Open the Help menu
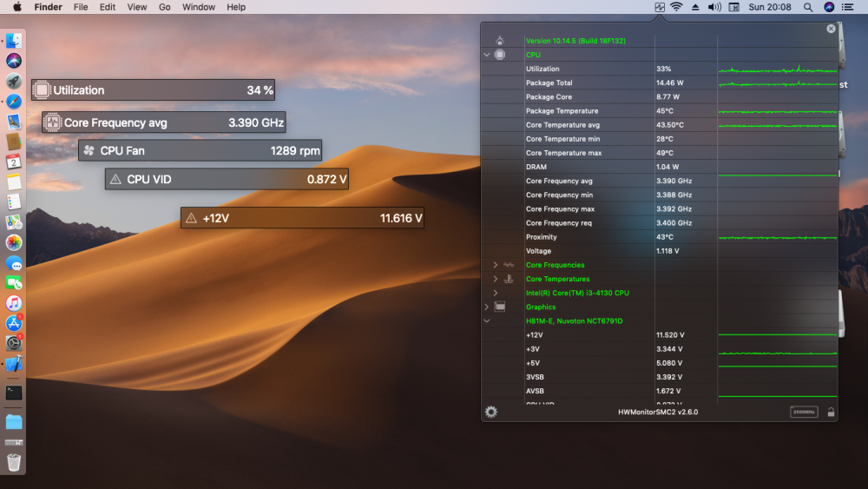The width and height of the screenshot is (868, 489). (x=236, y=7)
